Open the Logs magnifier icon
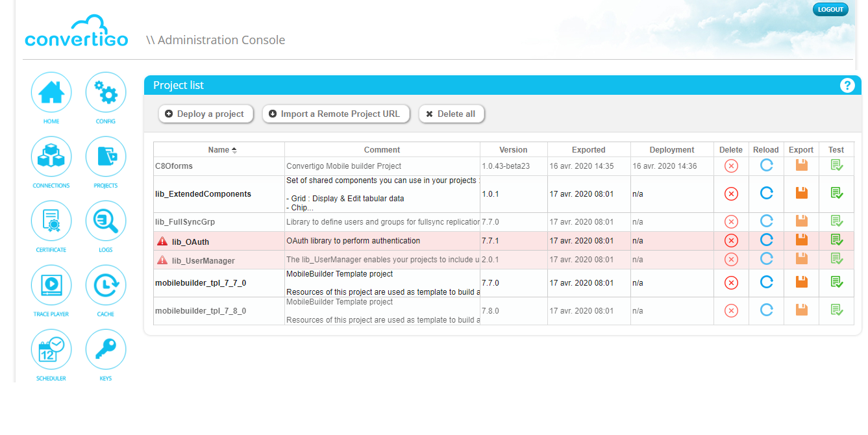This screenshot has height=435, width=868. tap(106, 221)
